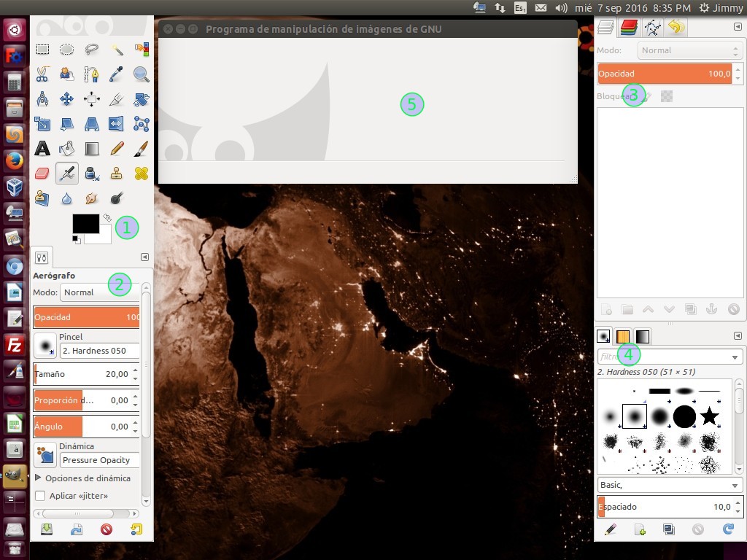Image resolution: width=747 pixels, height=560 pixels.
Task: Swap foreground and background colors arrow
Action: coord(107,217)
